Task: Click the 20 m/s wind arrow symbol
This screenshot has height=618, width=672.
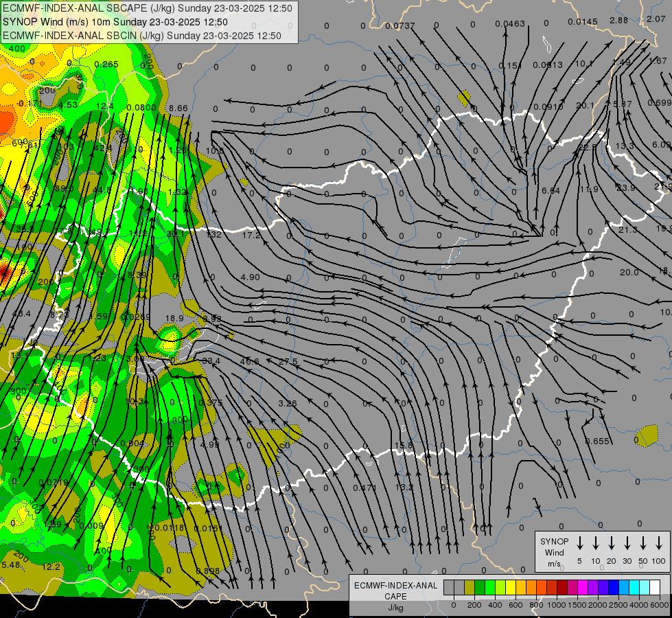Action: 611,542
